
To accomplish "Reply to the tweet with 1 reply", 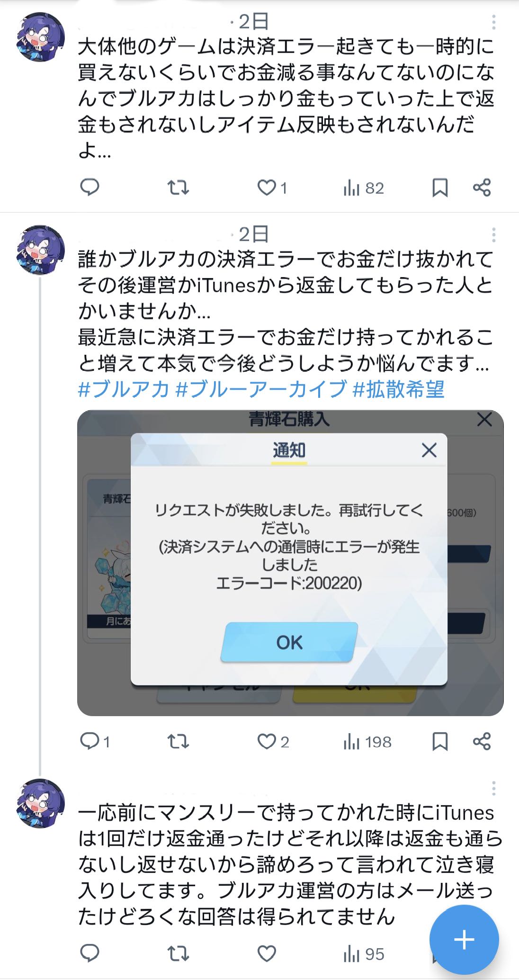I will tap(95, 741).
